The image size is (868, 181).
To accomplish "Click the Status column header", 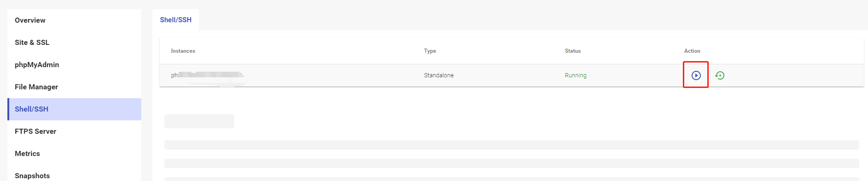I will [x=573, y=51].
